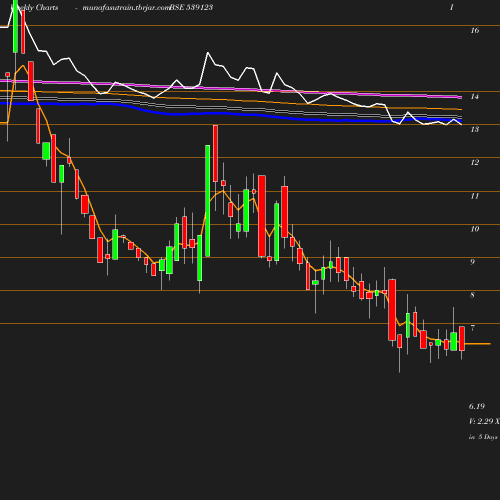Image resolution: width=500 pixels, height=500 pixels.
Task: Click the price axis label 7
Action: tap(472, 328)
